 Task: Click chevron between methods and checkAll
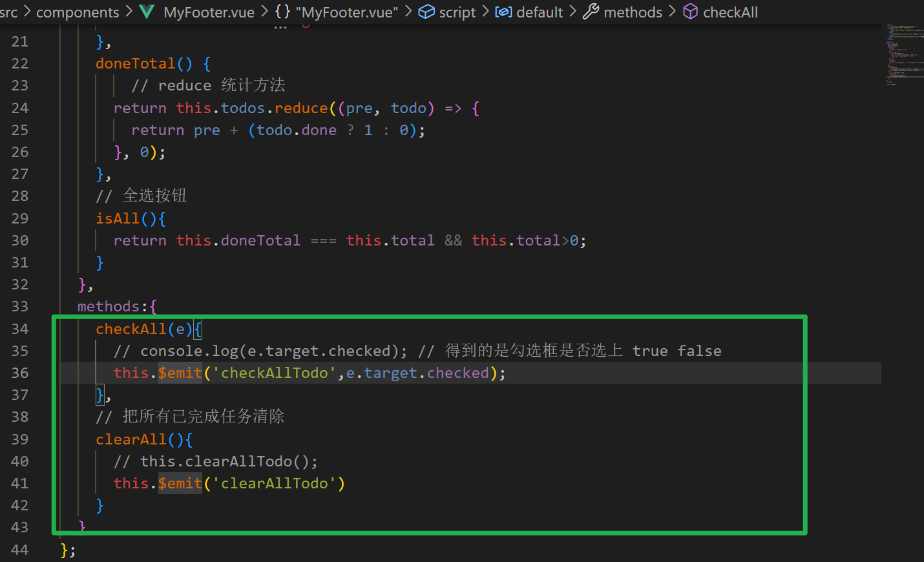coord(672,12)
